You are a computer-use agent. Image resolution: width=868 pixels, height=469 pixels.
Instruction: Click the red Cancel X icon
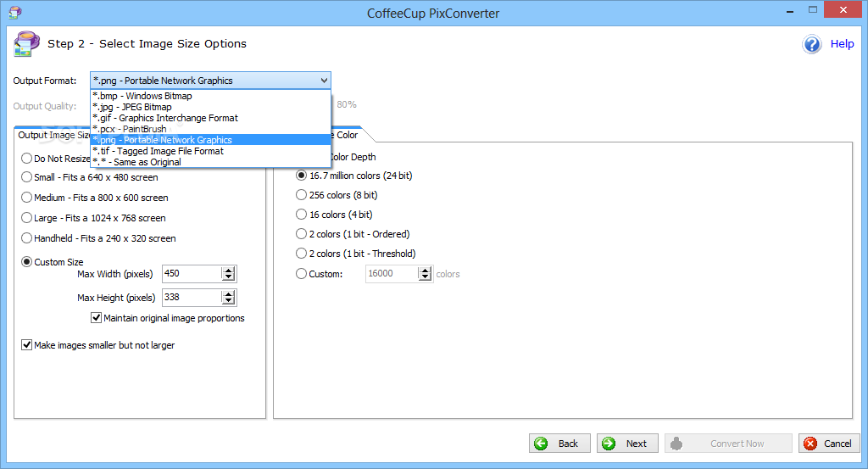pos(810,444)
